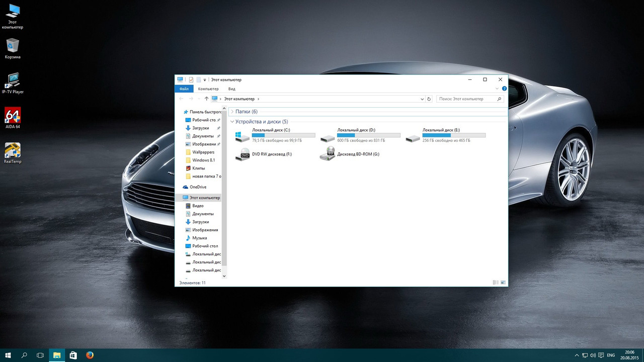644x362 pixels.
Task: Open Task View on the taskbar
Action: [40, 355]
